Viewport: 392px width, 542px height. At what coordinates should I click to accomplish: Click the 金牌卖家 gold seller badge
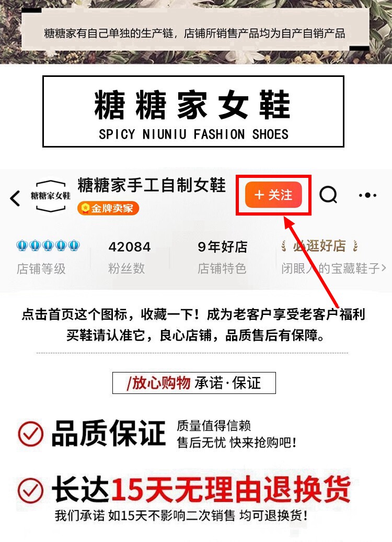click(x=108, y=208)
